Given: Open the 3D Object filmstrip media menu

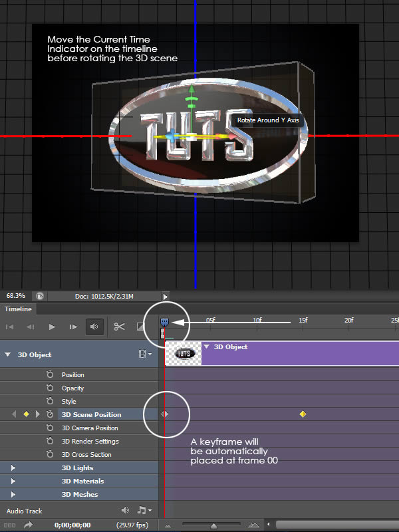Looking at the screenshot, I should [x=145, y=354].
